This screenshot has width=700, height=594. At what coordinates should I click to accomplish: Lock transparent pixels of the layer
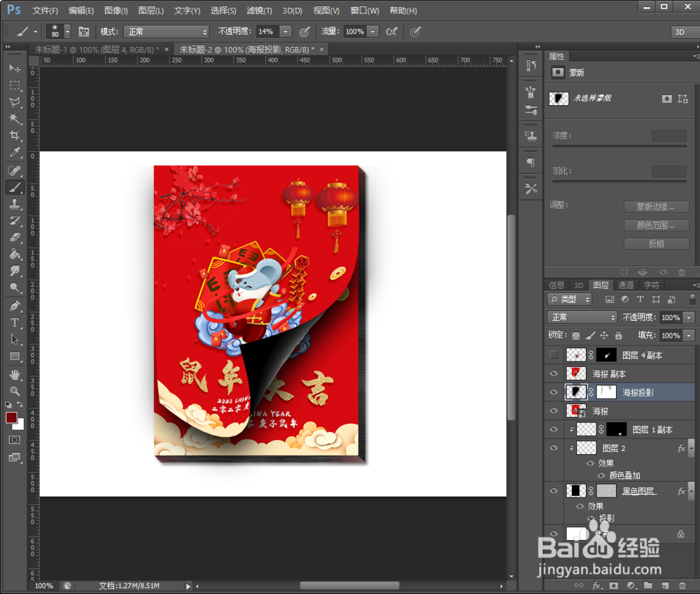[576, 336]
